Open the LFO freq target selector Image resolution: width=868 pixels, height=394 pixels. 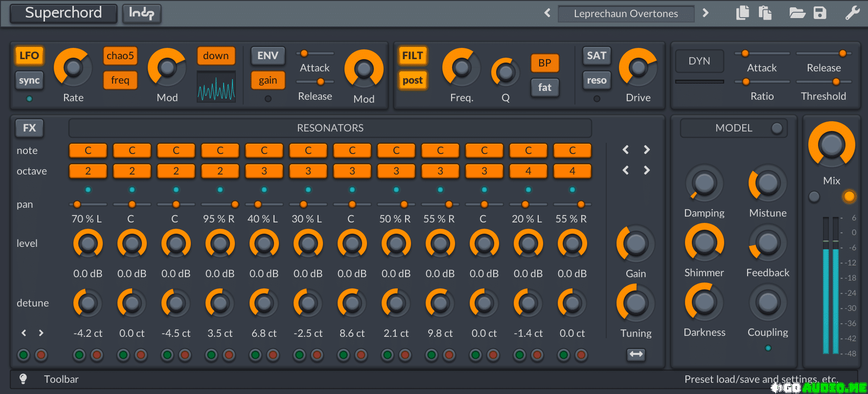coord(120,80)
